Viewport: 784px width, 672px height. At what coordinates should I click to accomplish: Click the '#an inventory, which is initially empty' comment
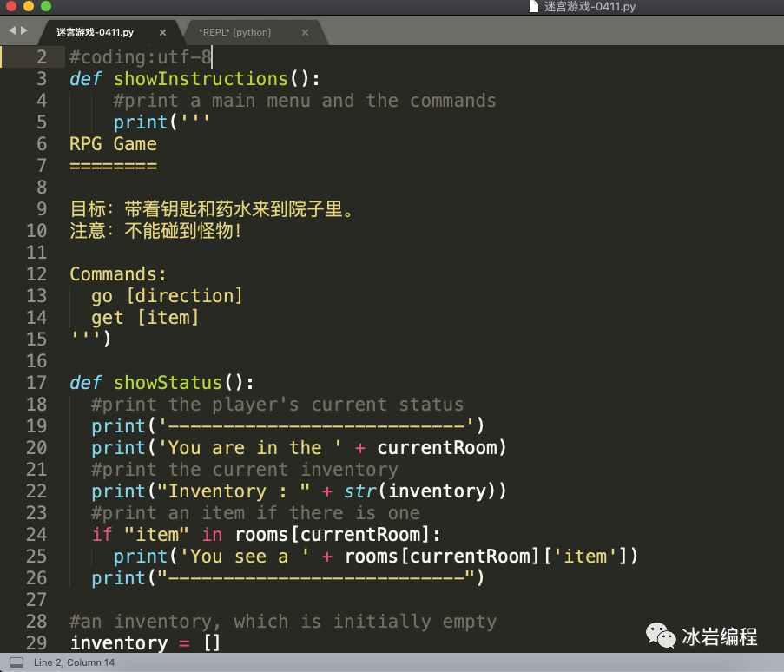pos(283,622)
